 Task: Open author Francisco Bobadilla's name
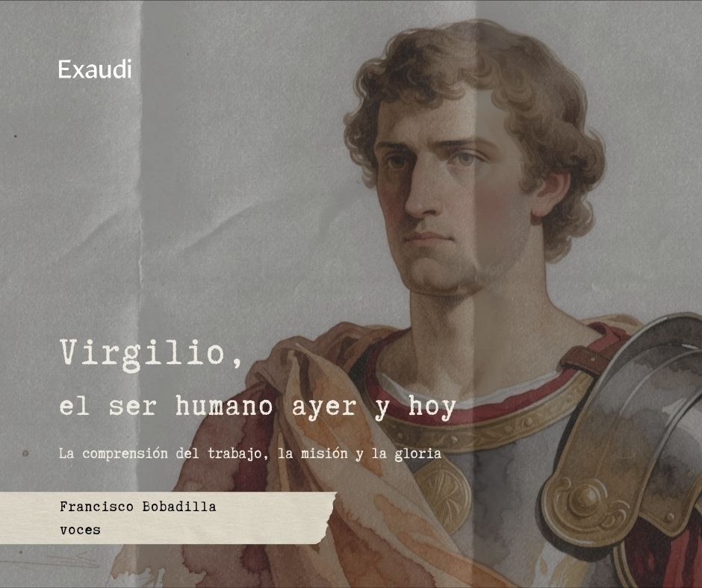tap(138, 507)
